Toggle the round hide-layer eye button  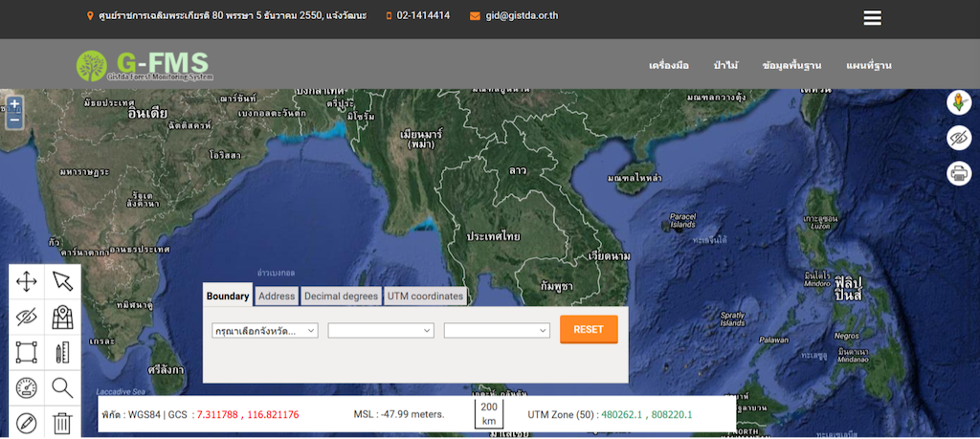tap(958, 138)
